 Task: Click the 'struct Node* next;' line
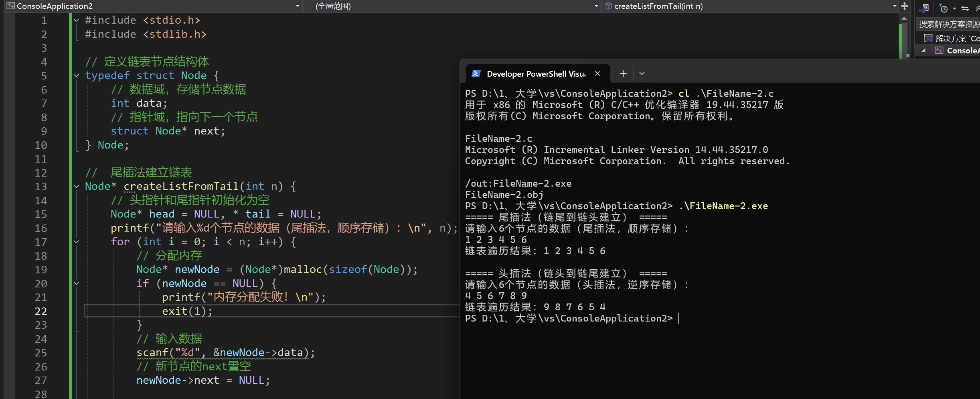click(168, 131)
